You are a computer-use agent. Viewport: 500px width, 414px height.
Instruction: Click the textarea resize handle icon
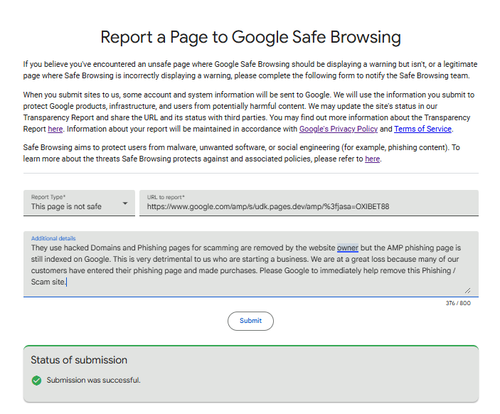pos(467,291)
